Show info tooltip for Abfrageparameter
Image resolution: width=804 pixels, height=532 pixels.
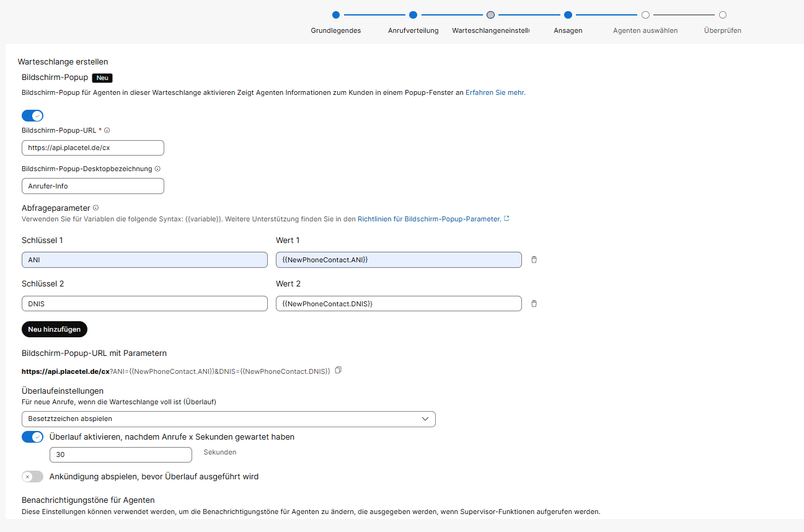96,208
